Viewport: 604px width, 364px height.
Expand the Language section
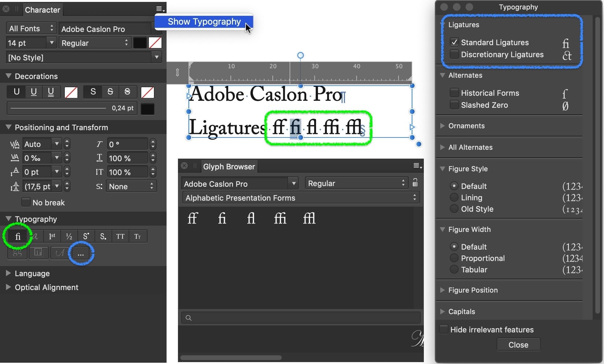tap(9, 273)
